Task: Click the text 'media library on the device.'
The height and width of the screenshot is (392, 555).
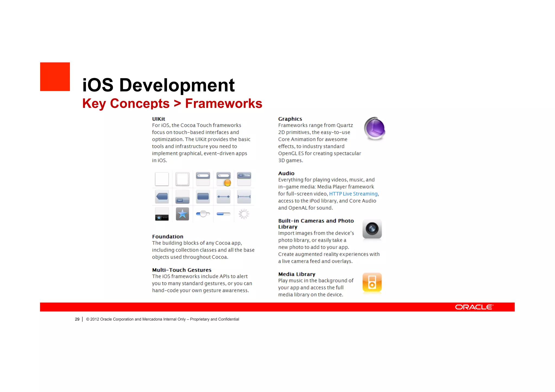Action: click(311, 294)
